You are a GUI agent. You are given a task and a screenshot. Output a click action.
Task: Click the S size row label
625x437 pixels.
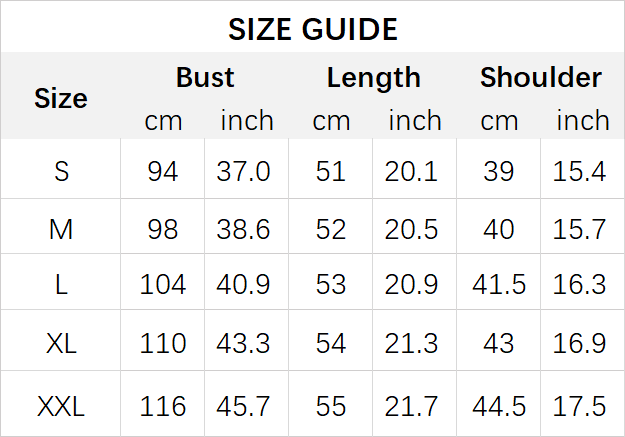tap(61, 172)
